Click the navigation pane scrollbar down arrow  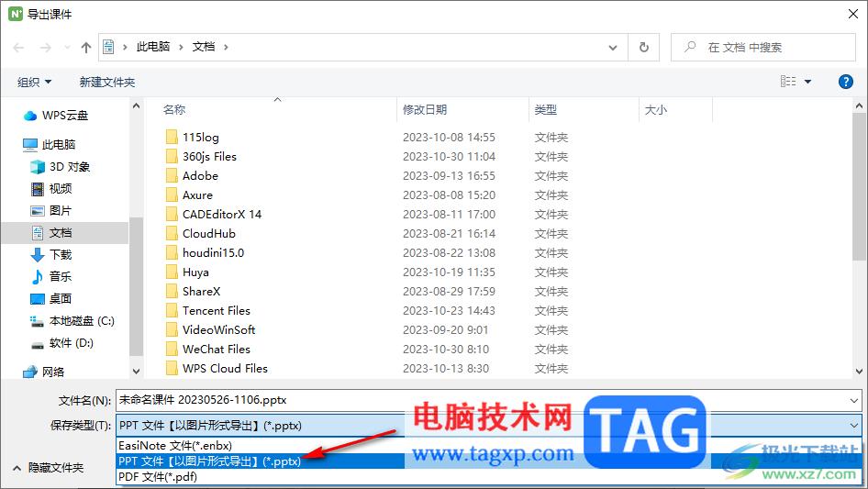click(136, 372)
